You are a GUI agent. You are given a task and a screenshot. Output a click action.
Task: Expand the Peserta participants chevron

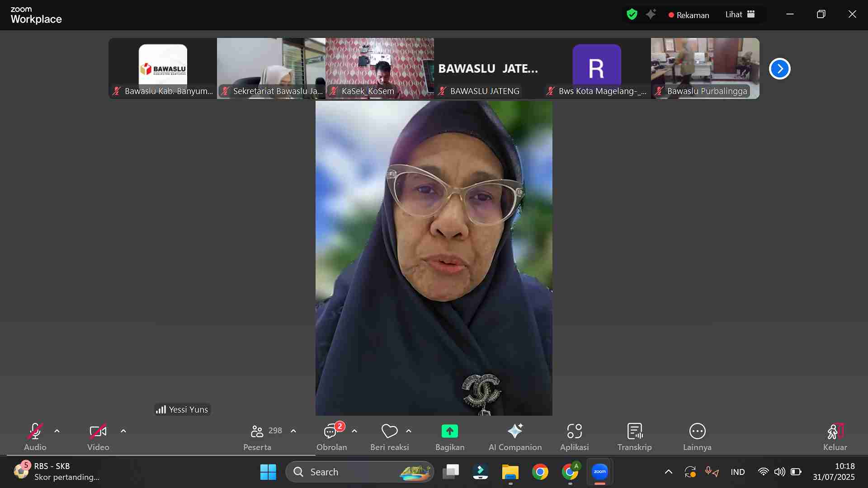293,431
